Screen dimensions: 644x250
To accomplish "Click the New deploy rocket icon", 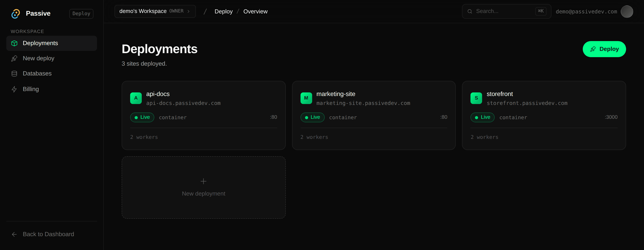I will pos(14,58).
